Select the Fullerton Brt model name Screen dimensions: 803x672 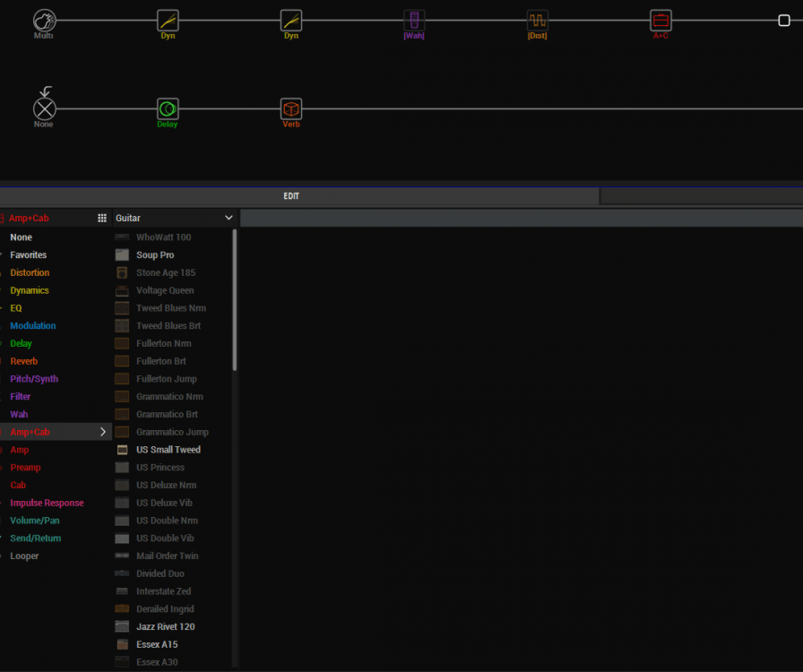(160, 361)
